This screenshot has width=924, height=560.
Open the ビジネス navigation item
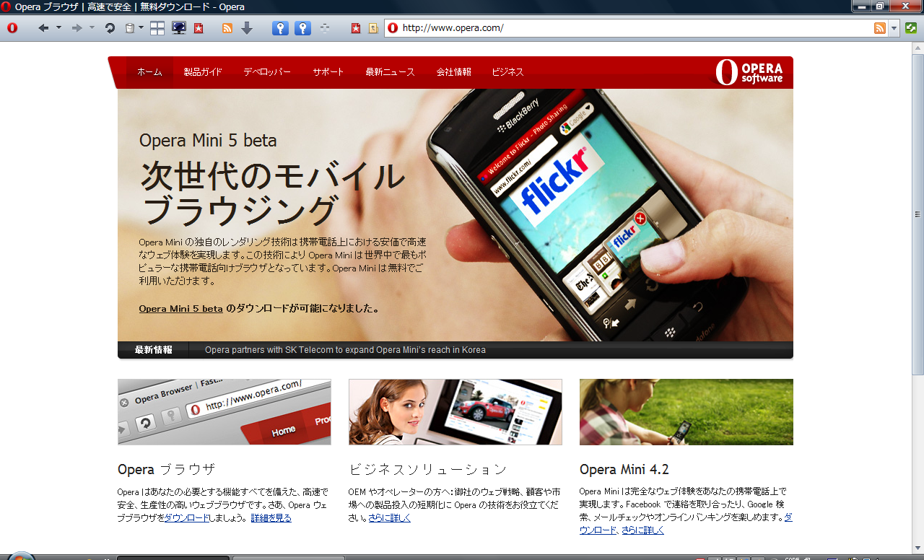pyautogui.click(x=507, y=72)
